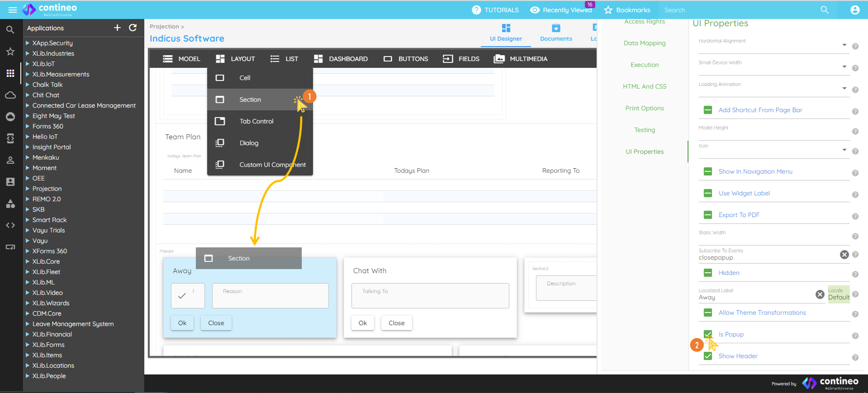Select the Multimedia tool in the toolbar
The image size is (868, 393).
pos(528,59)
